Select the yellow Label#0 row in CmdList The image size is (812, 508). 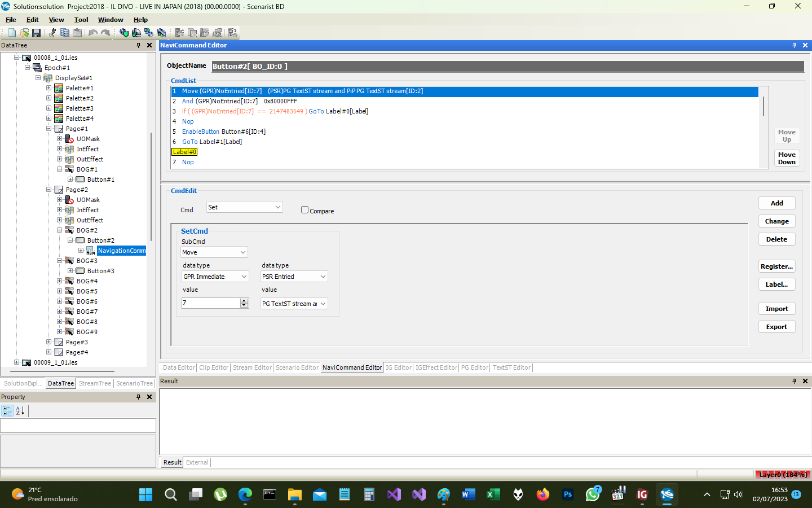coord(184,152)
